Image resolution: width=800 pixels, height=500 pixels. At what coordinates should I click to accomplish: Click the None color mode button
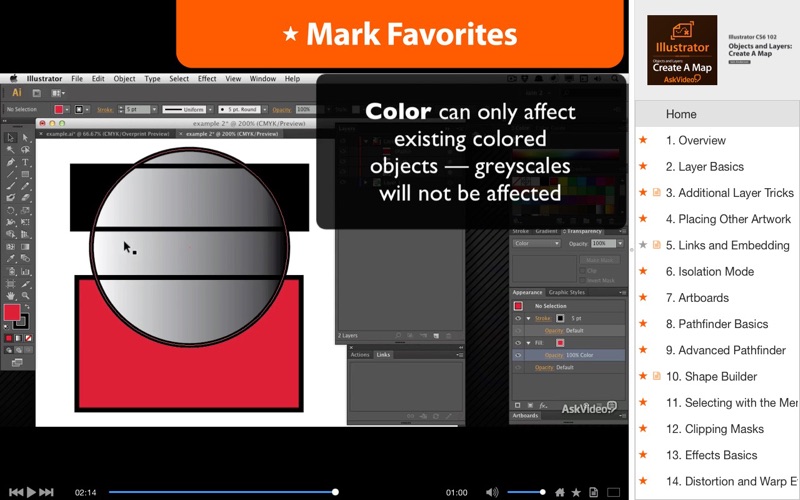tap(29, 338)
